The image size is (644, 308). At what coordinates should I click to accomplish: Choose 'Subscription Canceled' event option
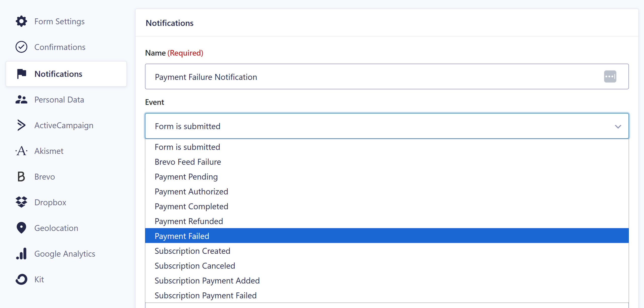pos(387,266)
